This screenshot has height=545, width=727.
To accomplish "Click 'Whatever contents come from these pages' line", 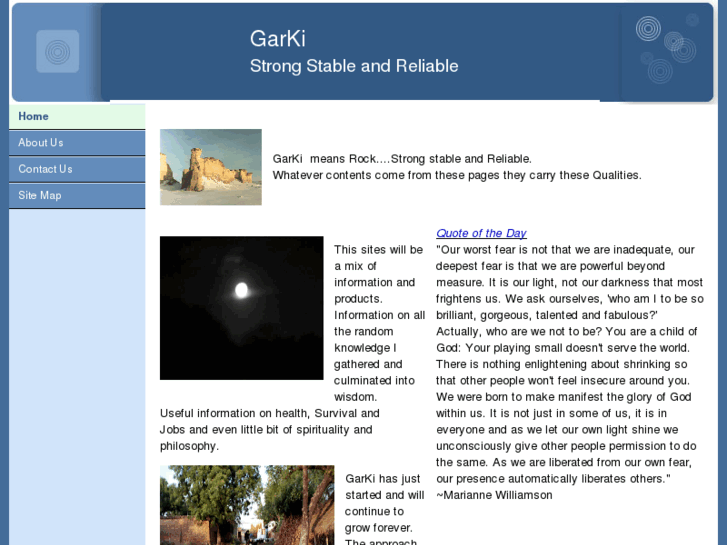I will coord(457,175).
